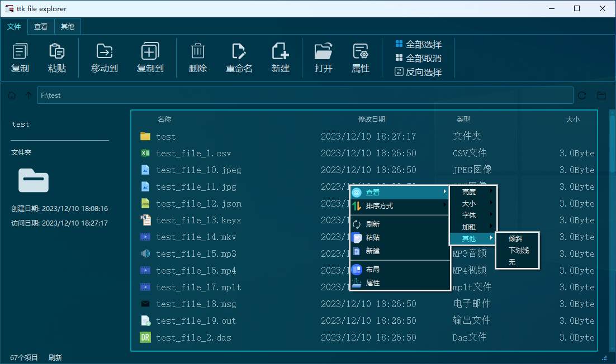Expand the 字体 submenu item
The height and width of the screenshot is (364, 616).
pos(473,215)
